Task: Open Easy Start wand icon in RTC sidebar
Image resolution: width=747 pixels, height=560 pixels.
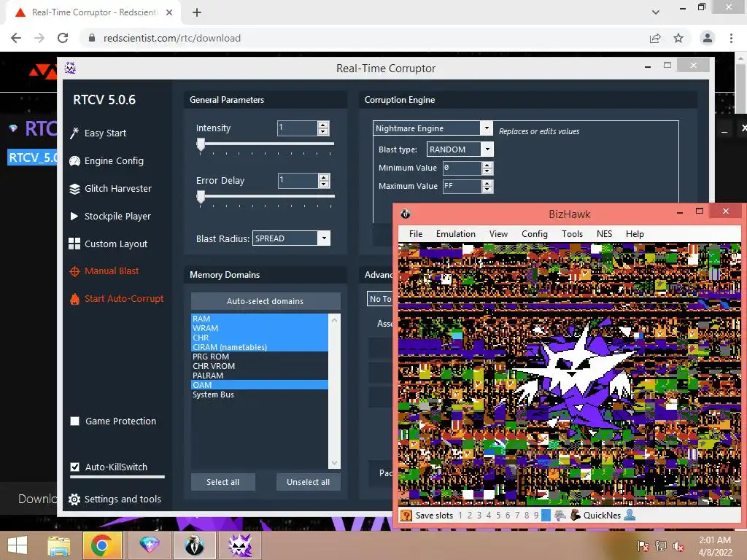Action: tap(74, 133)
